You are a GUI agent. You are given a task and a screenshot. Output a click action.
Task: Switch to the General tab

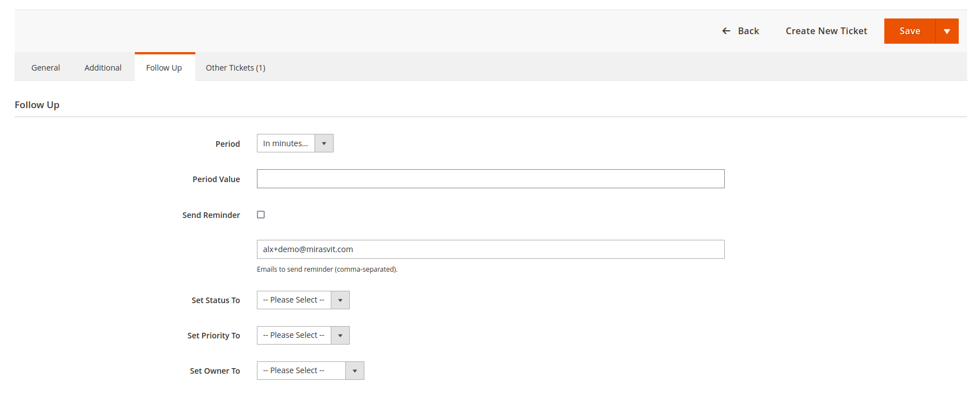45,68
